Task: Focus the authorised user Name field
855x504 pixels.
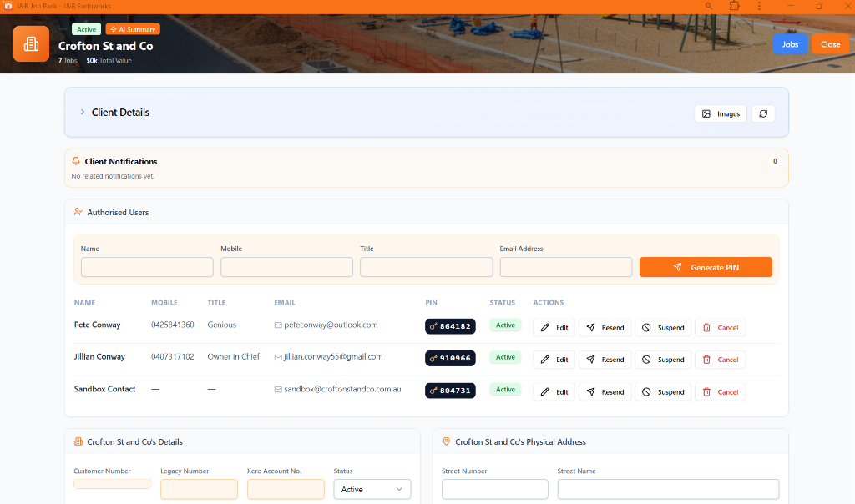Action: [x=147, y=267]
